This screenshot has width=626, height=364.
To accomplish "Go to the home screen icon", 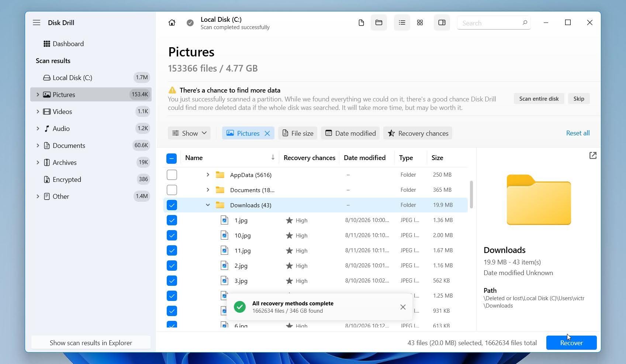I will [172, 22].
